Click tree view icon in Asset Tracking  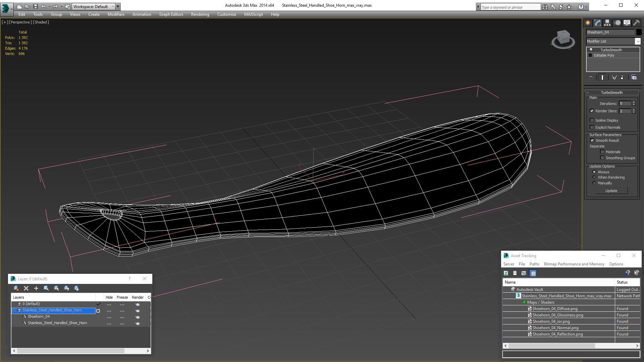tap(524, 273)
